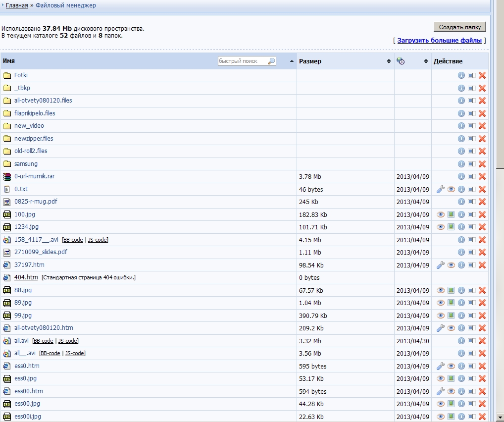Click the быстрый поиск search field
Viewport: 504px width, 422px height.
(243, 61)
